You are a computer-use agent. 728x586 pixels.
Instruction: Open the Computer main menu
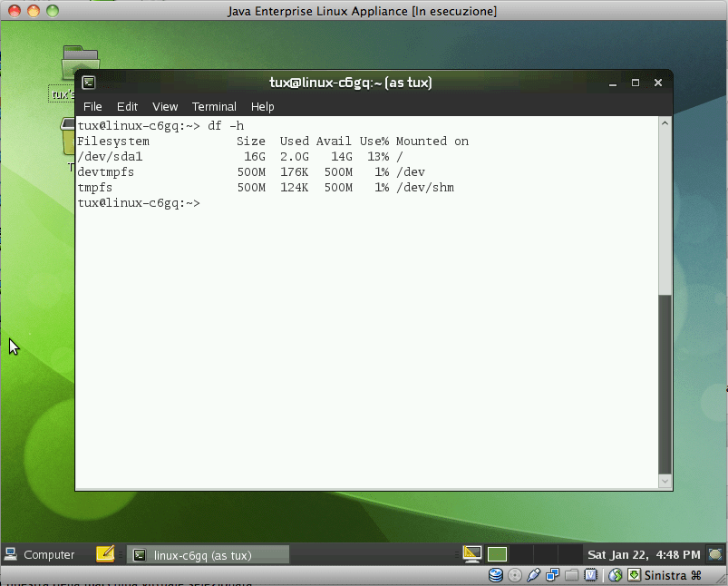tap(40, 554)
